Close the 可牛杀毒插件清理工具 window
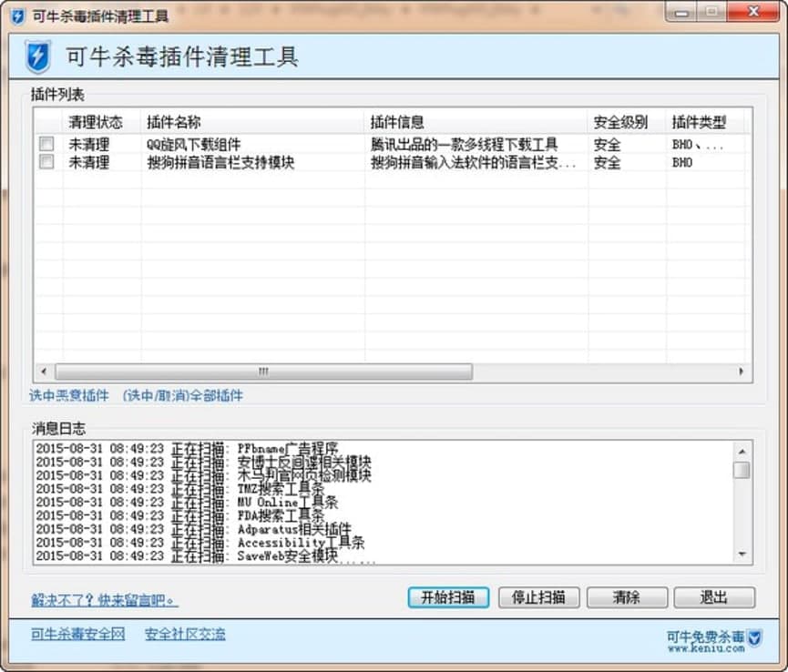 753,12
